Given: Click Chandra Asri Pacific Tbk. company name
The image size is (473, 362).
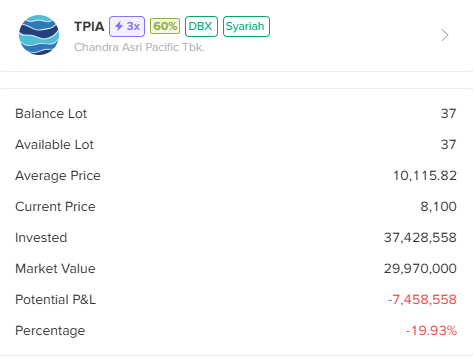Looking at the screenshot, I should pyautogui.click(x=139, y=47).
